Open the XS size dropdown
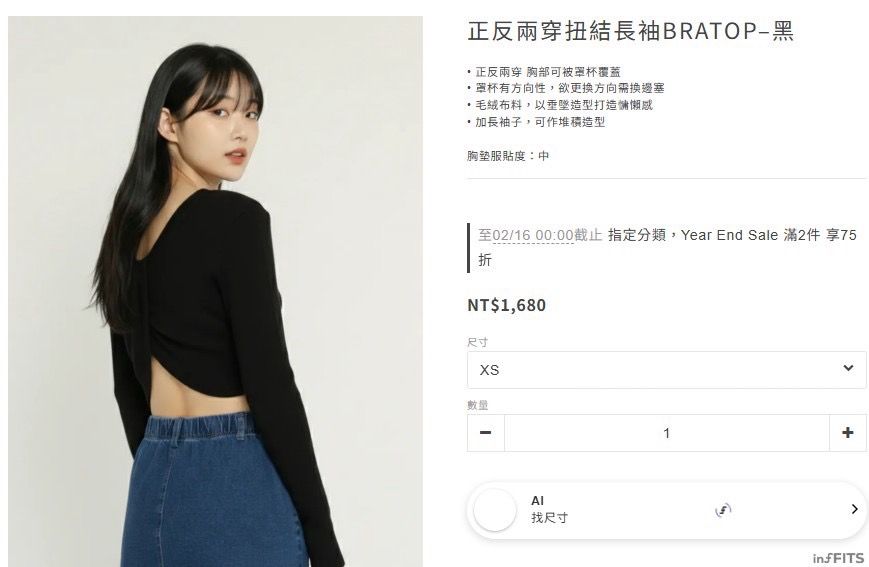The height and width of the screenshot is (567, 869). 667,370
